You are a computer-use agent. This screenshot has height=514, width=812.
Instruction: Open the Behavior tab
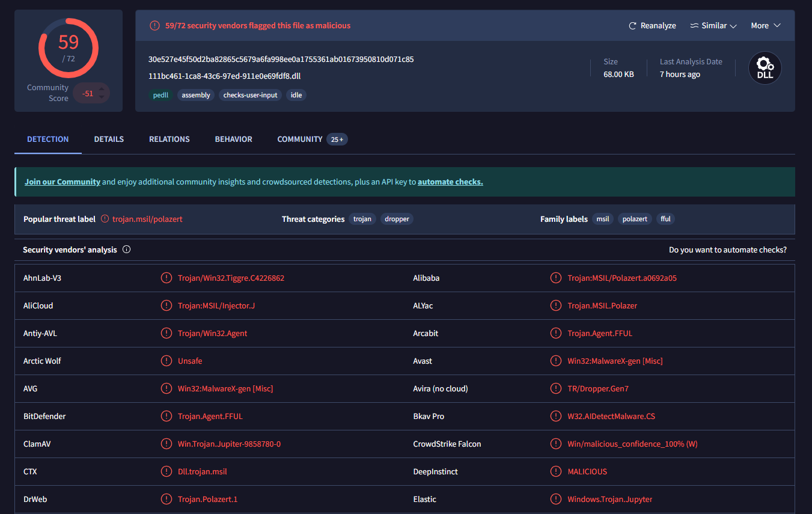coord(234,139)
